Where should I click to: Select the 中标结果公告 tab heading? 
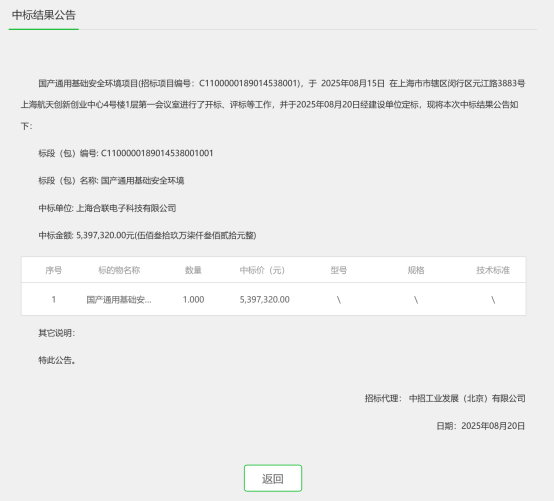(x=44, y=15)
